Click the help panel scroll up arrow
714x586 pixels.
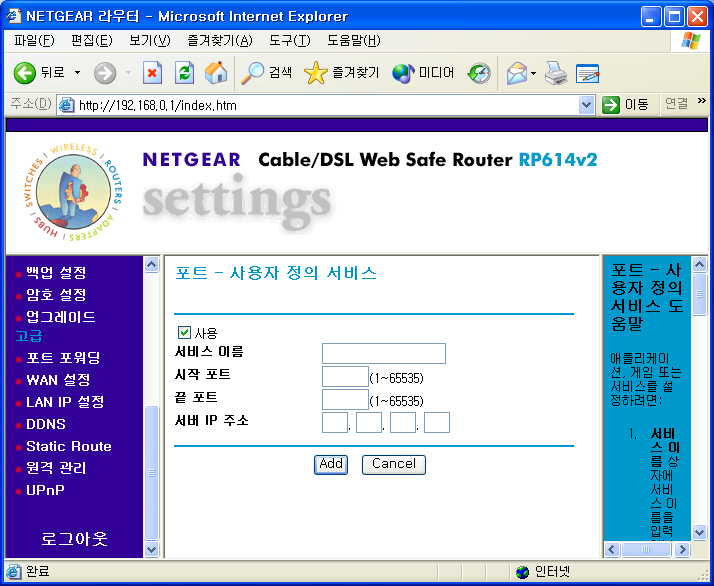click(699, 265)
